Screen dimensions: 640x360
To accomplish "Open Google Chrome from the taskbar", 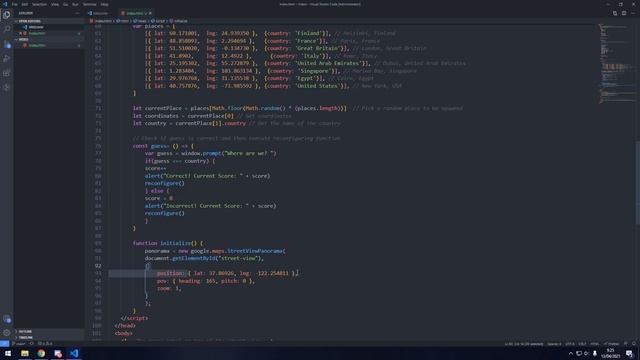I will pos(41,353).
